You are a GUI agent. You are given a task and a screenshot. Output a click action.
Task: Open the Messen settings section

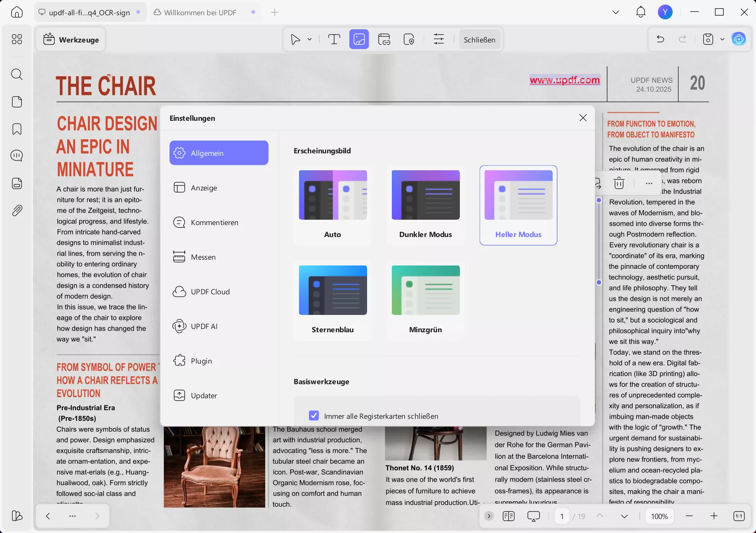[219, 257]
